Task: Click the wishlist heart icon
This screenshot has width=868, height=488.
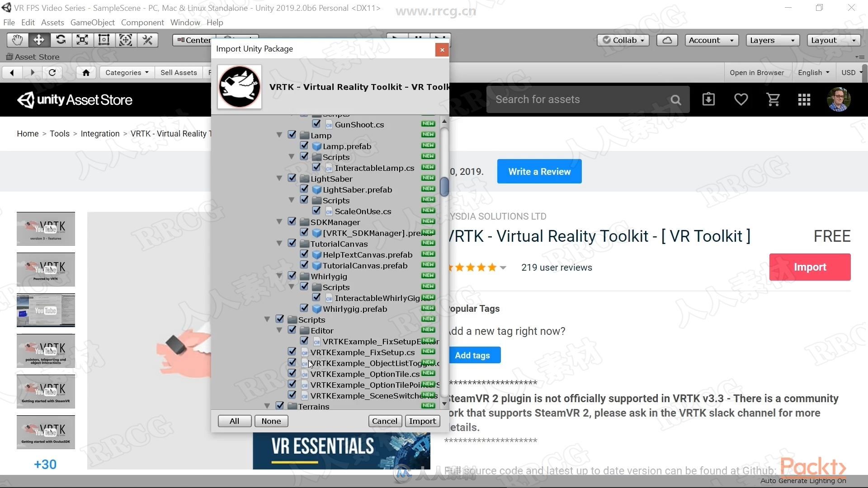Action: [x=741, y=99]
